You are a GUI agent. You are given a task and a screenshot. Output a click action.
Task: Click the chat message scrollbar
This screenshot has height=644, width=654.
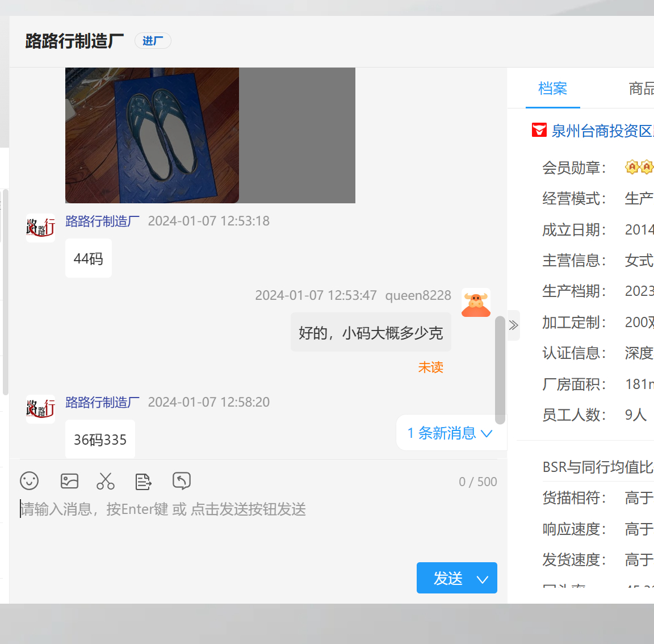click(x=500, y=369)
